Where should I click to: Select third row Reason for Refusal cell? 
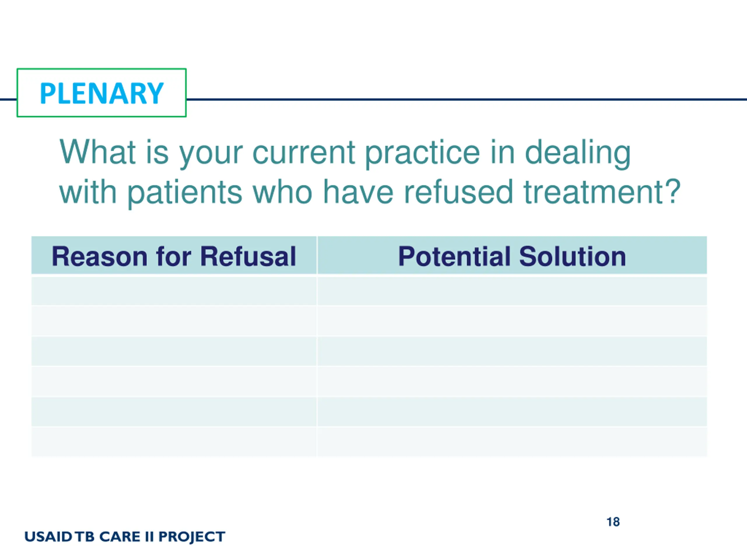click(x=174, y=351)
